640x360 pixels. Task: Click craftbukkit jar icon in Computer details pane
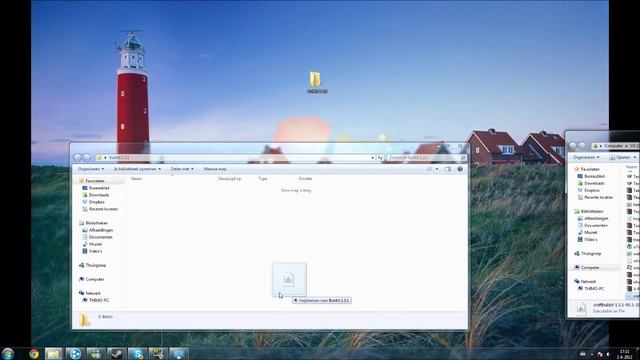[581, 309]
